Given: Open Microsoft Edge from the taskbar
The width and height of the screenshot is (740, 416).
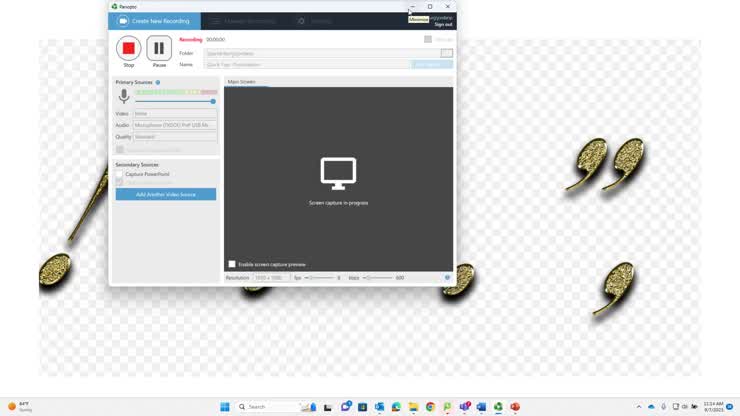Looking at the screenshot, I should [396, 407].
